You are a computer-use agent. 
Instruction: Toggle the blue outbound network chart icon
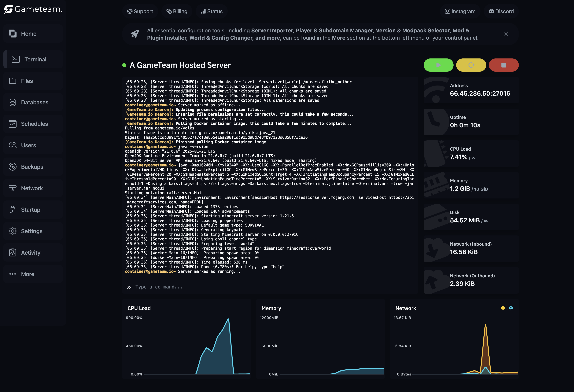tap(511, 308)
